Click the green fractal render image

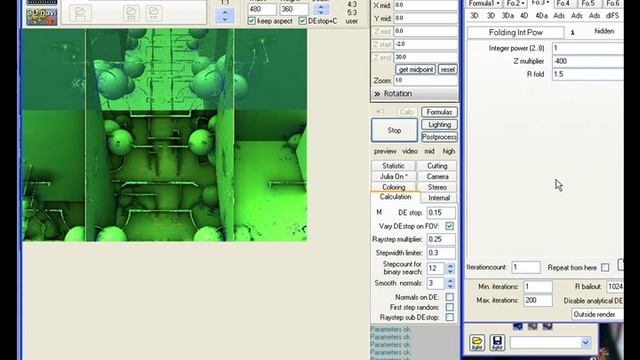pyautogui.click(x=165, y=135)
